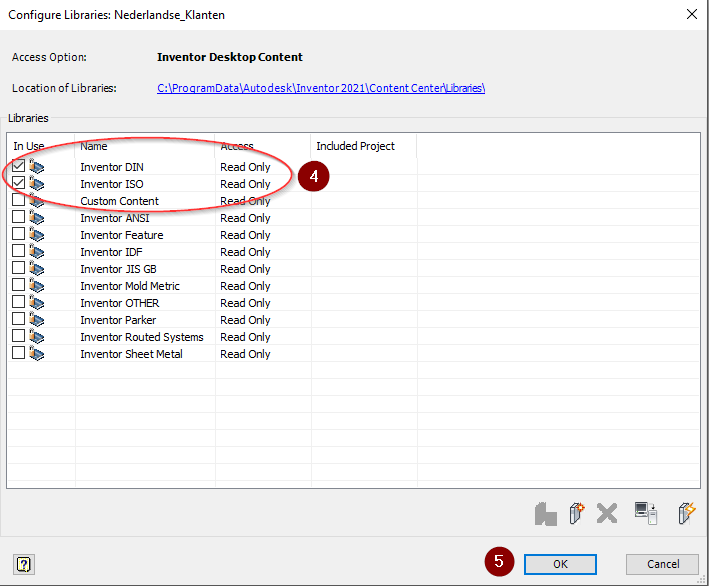The image size is (709, 586).
Task: Click the library icon beside Inventor Feature
Action: [x=37, y=235]
